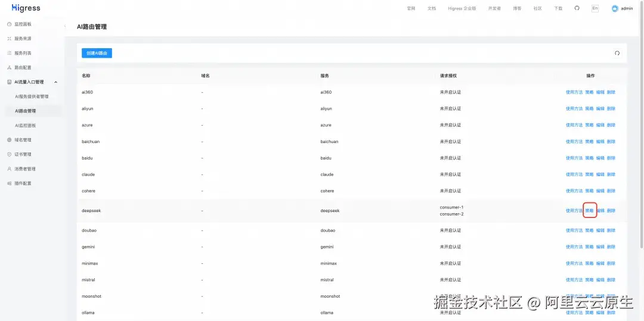Select the consumer-1 text in deepseek row
Image resolution: width=644 pixels, height=321 pixels.
click(451, 207)
